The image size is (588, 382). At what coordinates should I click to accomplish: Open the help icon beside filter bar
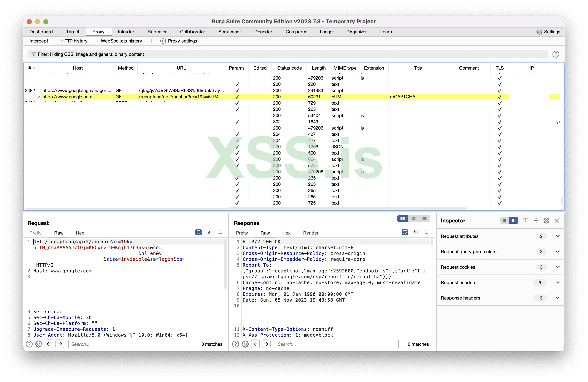[555, 54]
